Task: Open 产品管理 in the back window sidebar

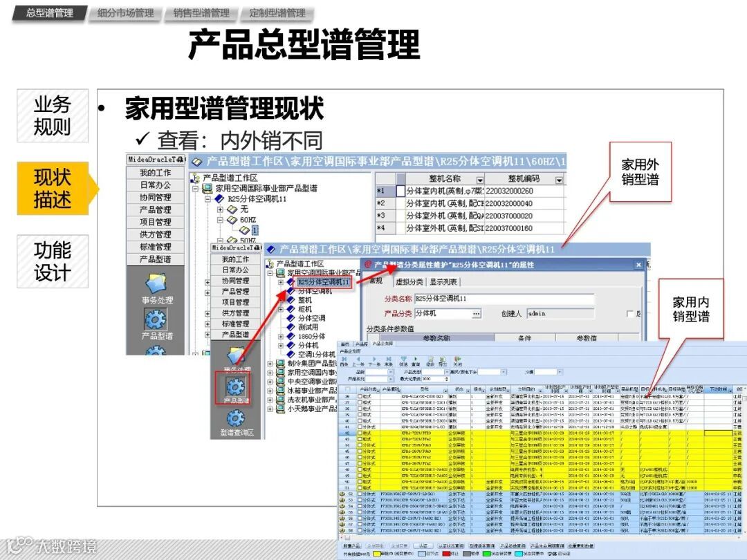Action: click(156, 209)
